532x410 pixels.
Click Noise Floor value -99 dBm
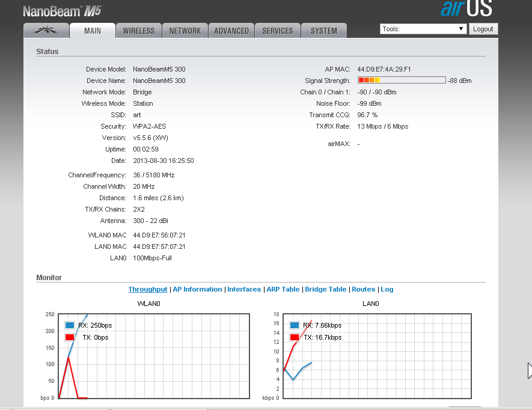pyautogui.click(x=369, y=103)
